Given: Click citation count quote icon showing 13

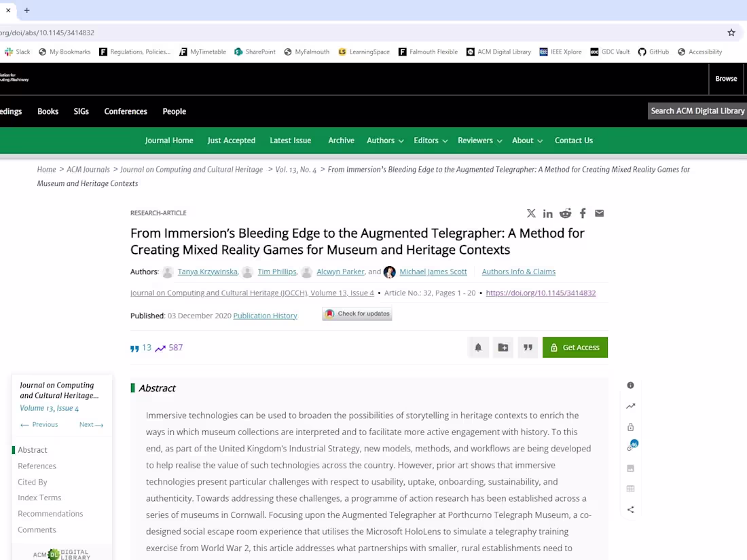Looking at the screenshot, I should pos(135,349).
